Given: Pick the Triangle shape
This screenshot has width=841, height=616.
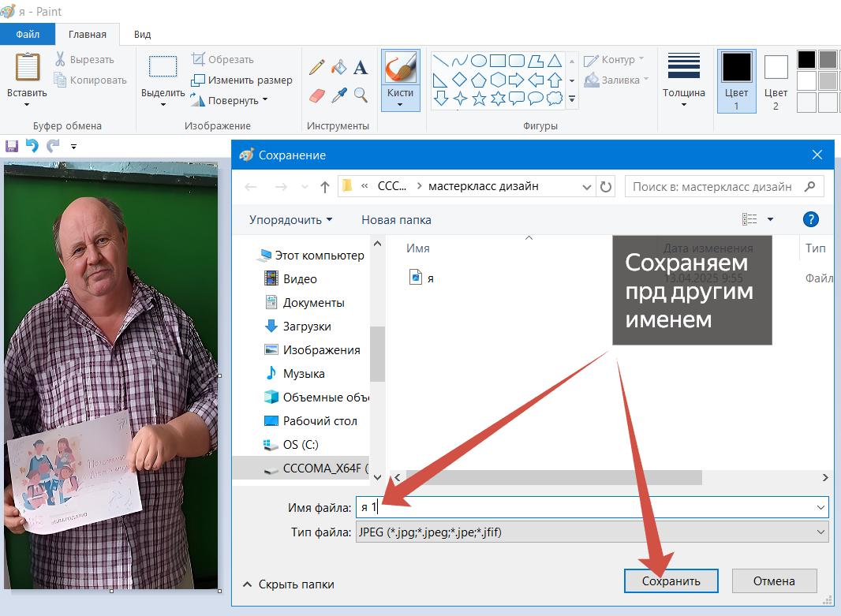Looking at the screenshot, I should [555, 61].
